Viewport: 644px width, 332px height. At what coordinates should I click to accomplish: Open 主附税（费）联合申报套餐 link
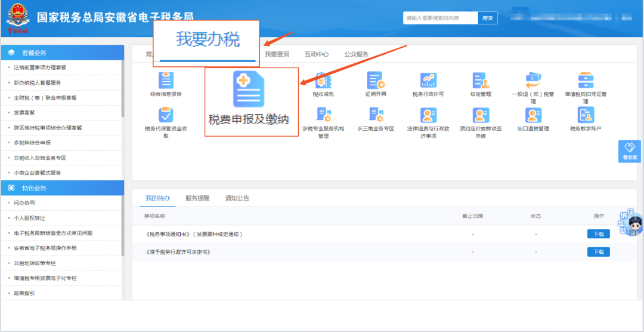click(45, 97)
